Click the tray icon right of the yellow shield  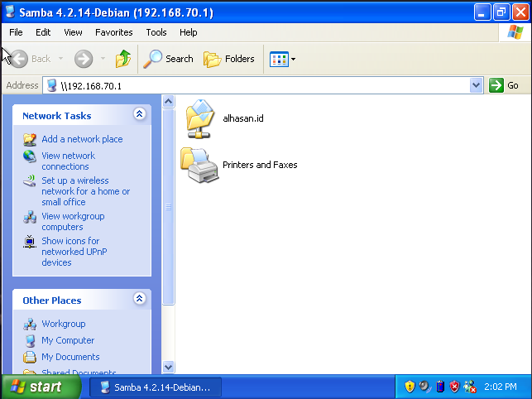pos(424,387)
